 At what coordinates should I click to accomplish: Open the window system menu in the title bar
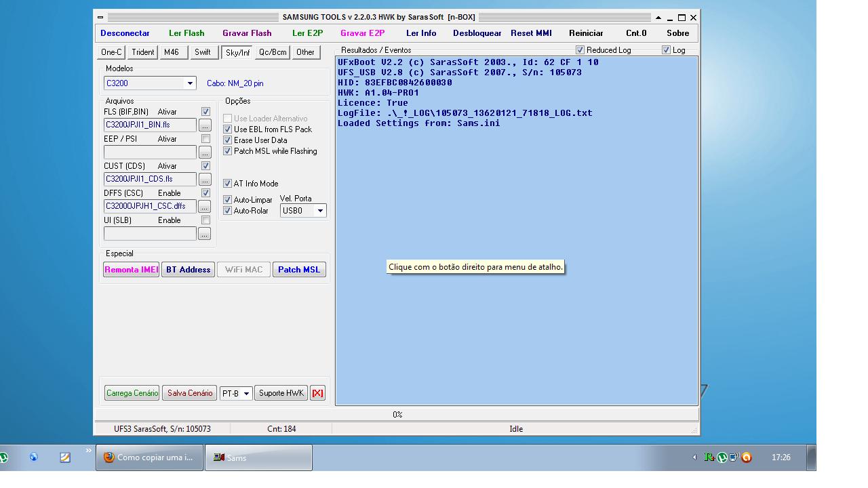tap(100, 18)
